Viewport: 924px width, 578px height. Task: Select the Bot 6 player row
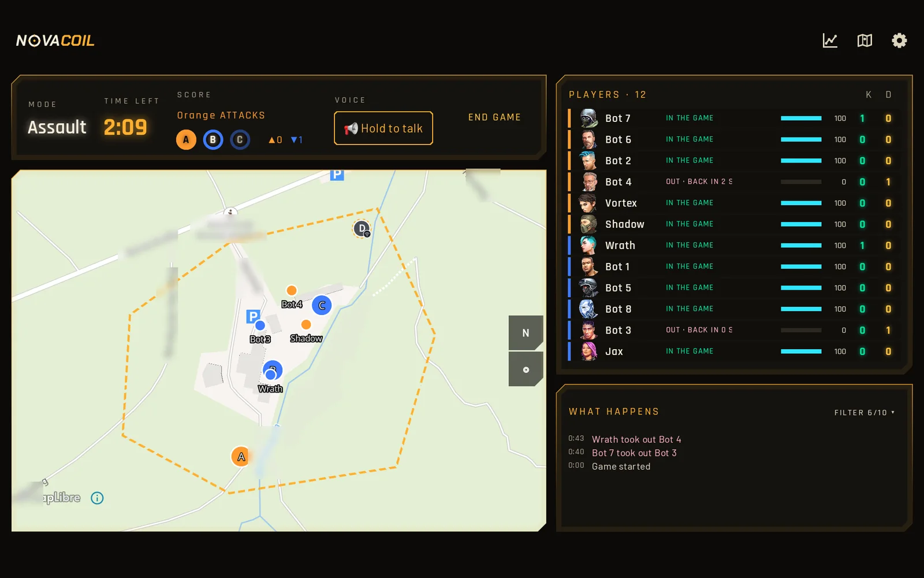(733, 139)
